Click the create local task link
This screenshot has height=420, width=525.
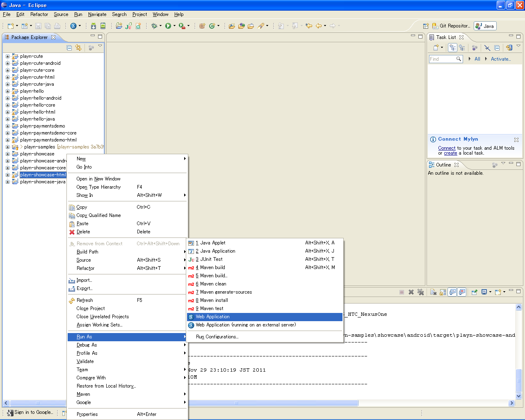click(450, 153)
